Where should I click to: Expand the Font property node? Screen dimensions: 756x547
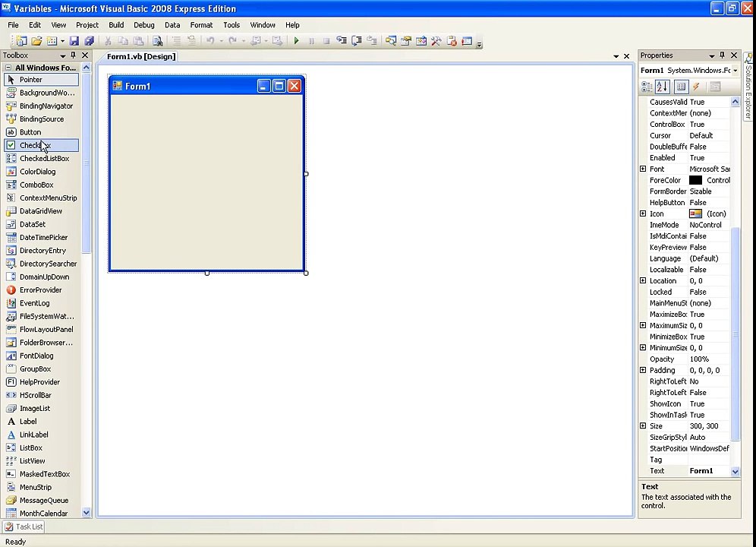pyautogui.click(x=643, y=169)
